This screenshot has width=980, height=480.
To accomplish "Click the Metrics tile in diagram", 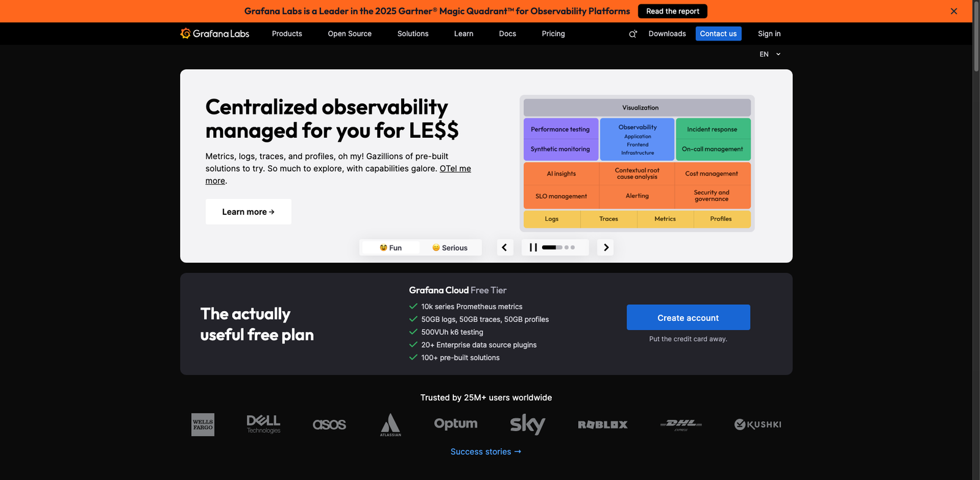I will pyautogui.click(x=665, y=219).
